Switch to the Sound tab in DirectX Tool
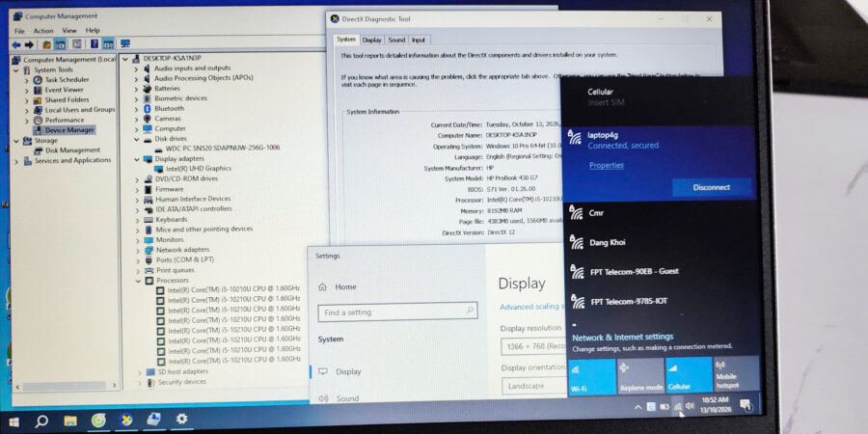The image size is (868, 434). (396, 40)
